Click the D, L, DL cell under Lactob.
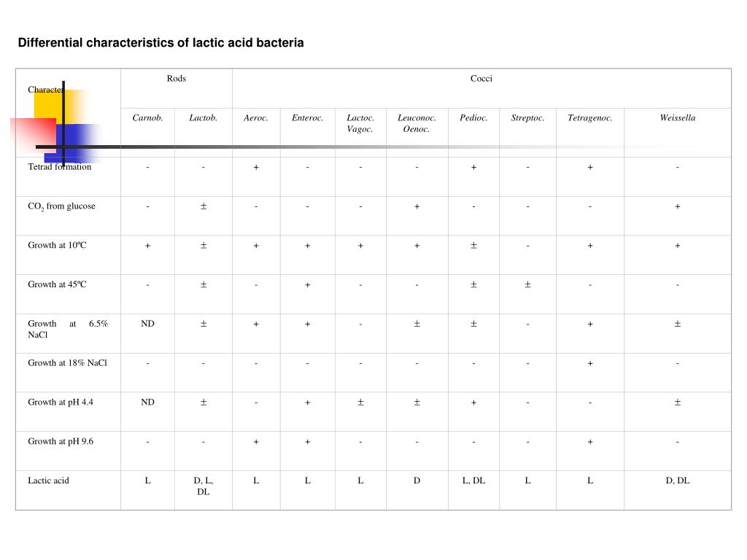Image resolution: width=747 pixels, height=560 pixels. click(x=204, y=486)
